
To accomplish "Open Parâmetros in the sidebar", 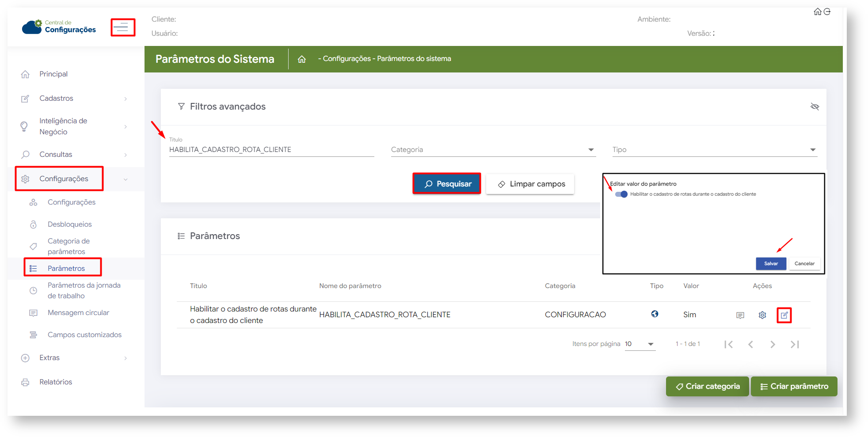I will tap(66, 268).
